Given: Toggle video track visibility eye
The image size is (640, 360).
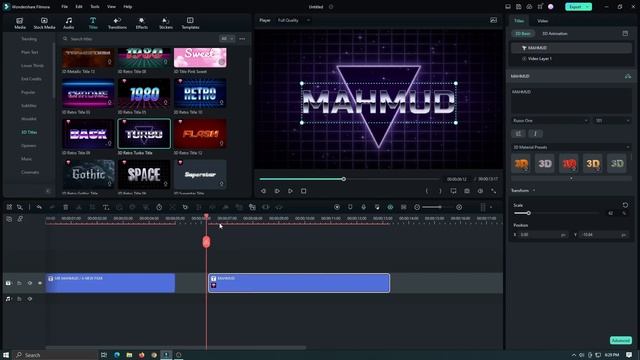Looking at the screenshot, I should pos(40,283).
